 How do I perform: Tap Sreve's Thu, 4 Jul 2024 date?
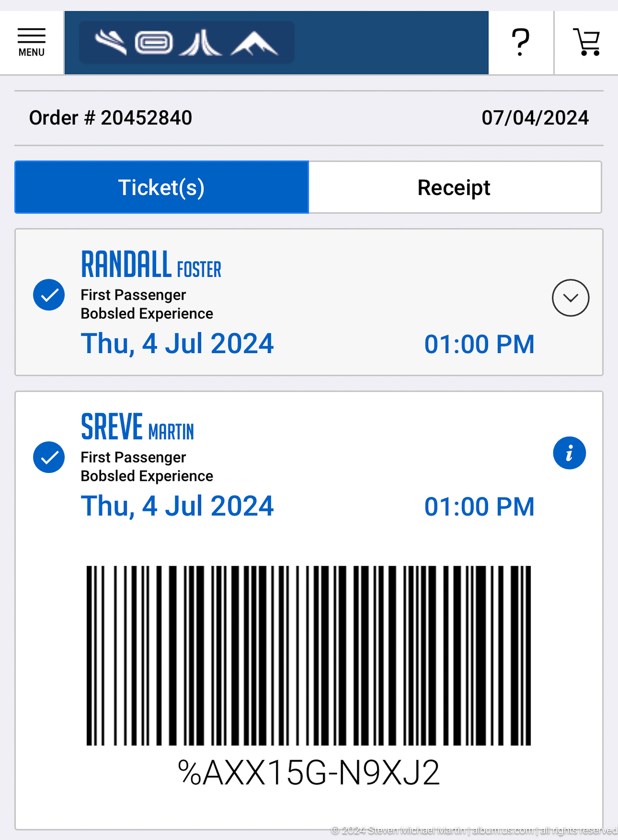[177, 506]
